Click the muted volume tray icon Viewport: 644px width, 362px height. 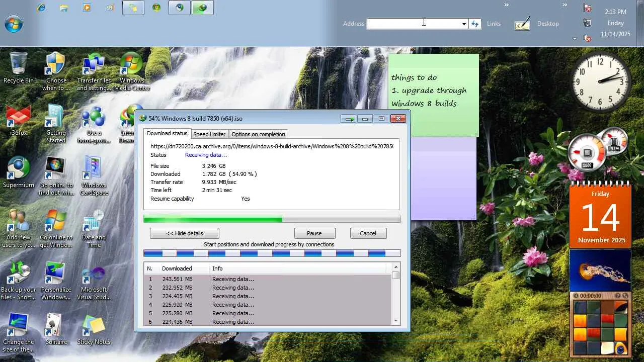tap(587, 38)
